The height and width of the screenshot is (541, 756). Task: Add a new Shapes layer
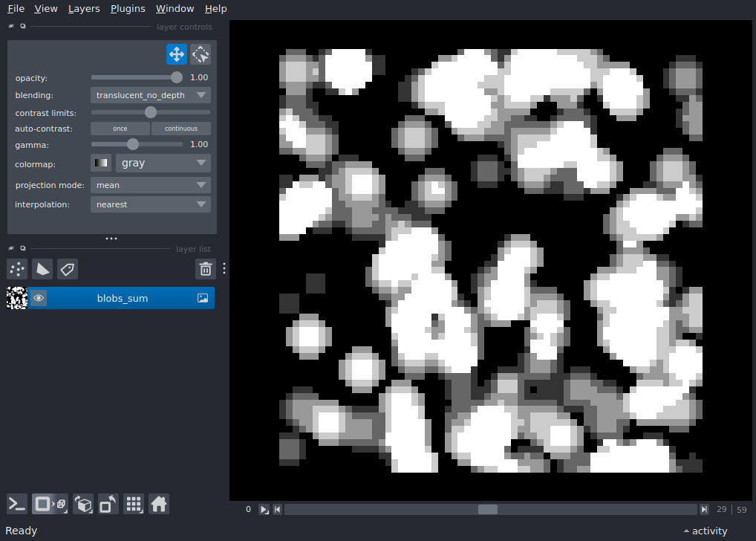pos(42,269)
